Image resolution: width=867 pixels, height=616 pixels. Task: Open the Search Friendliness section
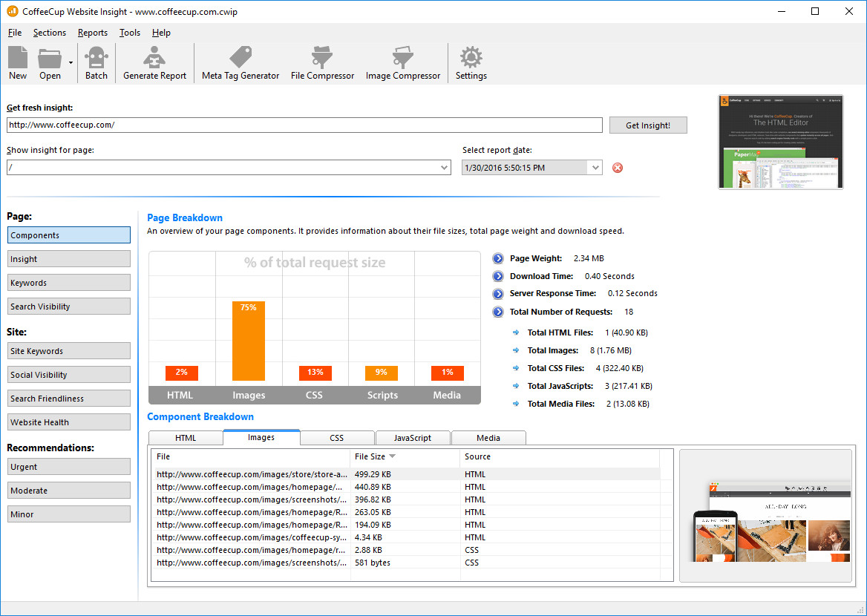point(69,399)
